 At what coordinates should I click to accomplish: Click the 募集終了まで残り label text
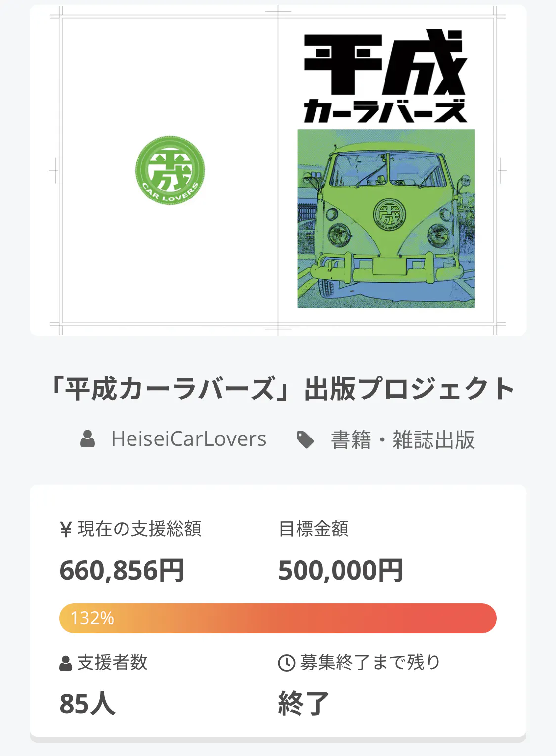click(370, 662)
